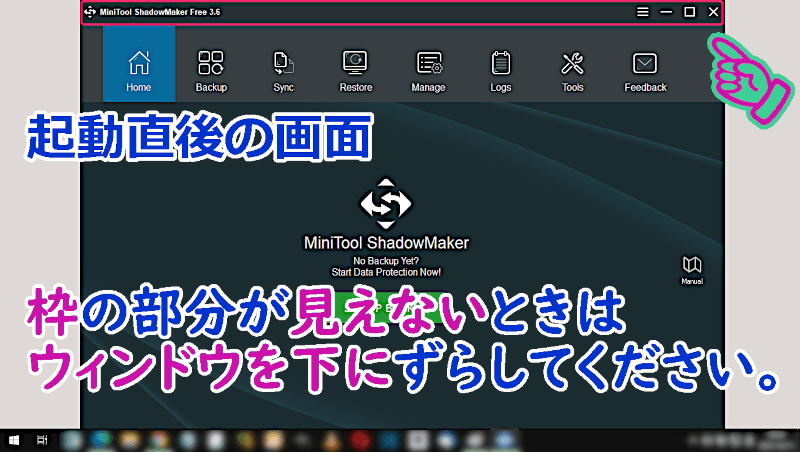Image resolution: width=800 pixels, height=452 pixels.
Task: Minimize the ShadowMaker window
Action: tap(666, 12)
